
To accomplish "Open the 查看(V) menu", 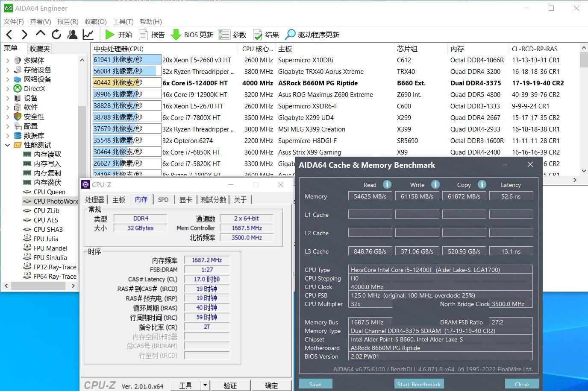I will (41, 21).
